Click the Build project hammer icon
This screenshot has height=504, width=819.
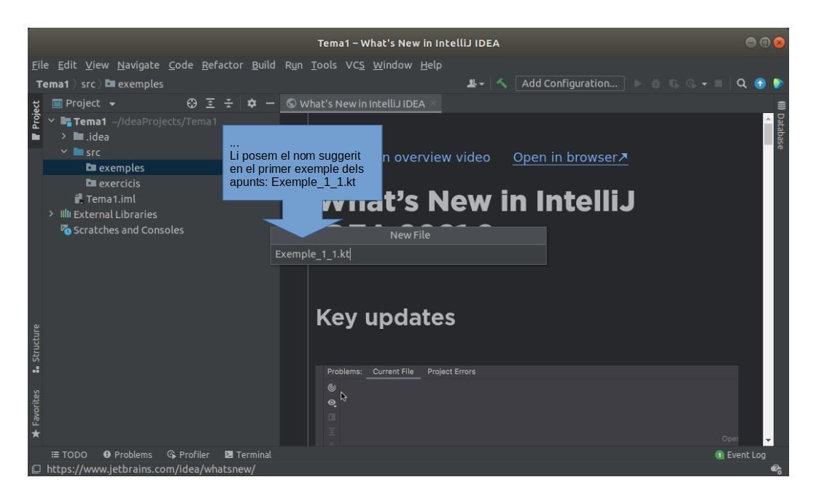coord(502,84)
